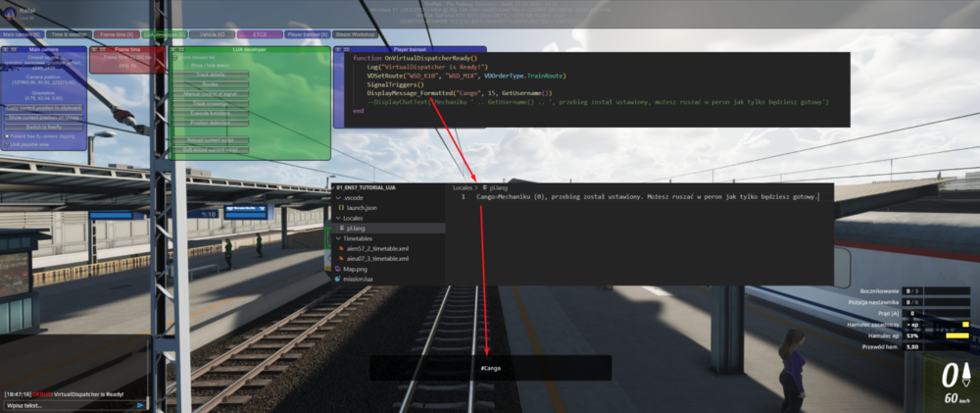Image resolution: width=980 pixels, height=413 pixels.
Task: Click the first header icon of Frame time panel
Action: [x=94, y=49]
